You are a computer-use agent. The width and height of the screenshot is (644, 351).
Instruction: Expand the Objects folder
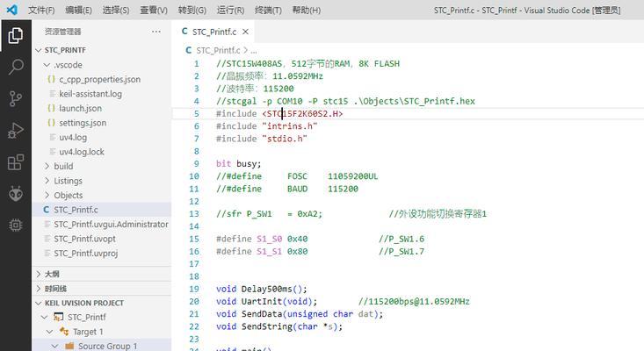pyautogui.click(x=47, y=195)
